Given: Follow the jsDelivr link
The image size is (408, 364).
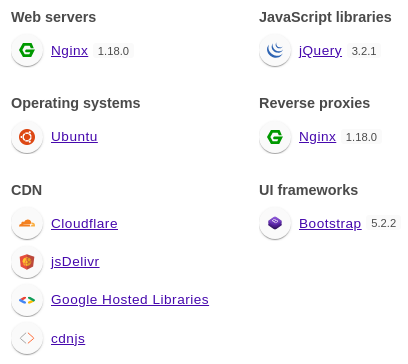Looking at the screenshot, I should [75, 262].
